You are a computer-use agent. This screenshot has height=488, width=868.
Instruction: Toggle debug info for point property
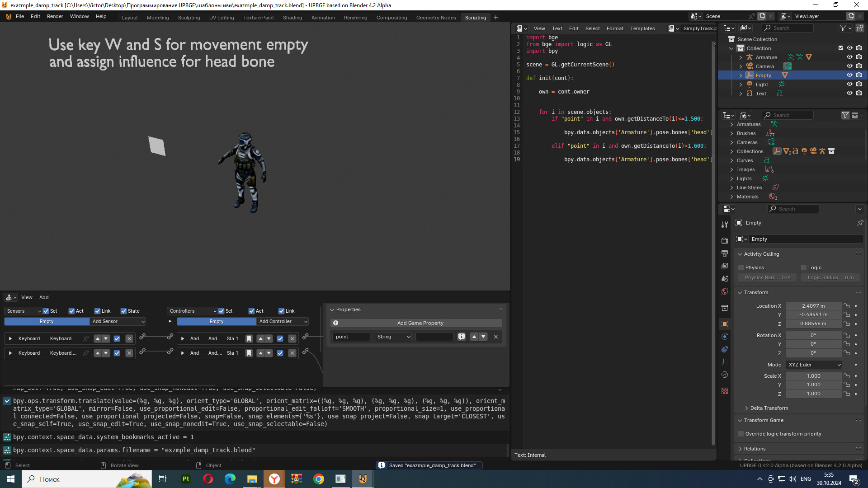(462, 337)
